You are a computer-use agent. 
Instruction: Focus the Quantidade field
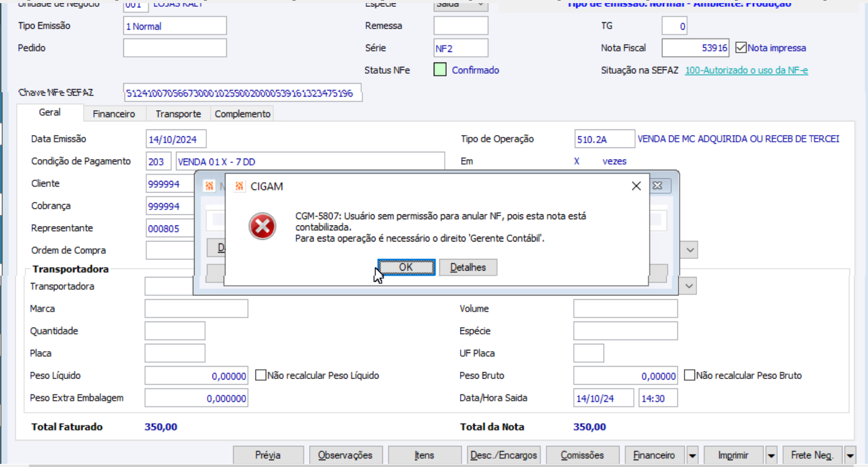tap(175, 331)
